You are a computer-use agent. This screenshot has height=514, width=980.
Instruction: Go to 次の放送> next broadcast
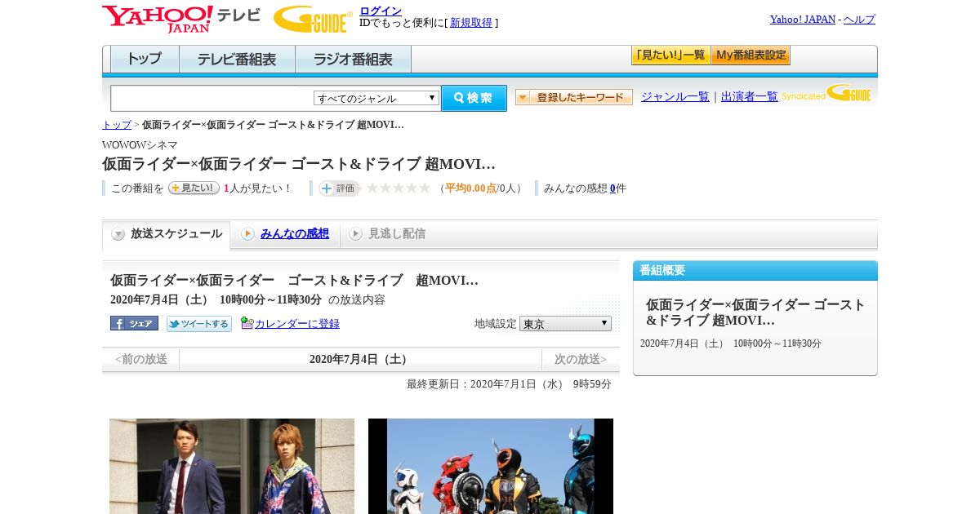(581, 359)
